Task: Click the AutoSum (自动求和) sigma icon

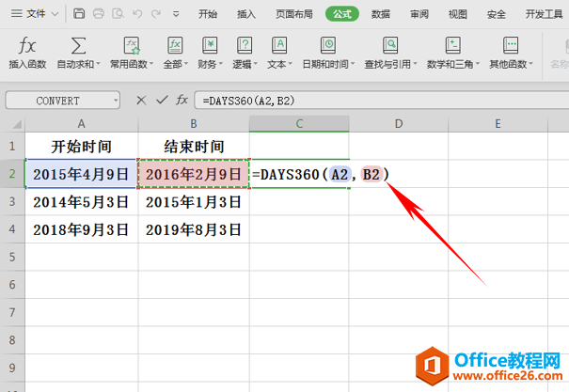Action: pyautogui.click(x=79, y=45)
